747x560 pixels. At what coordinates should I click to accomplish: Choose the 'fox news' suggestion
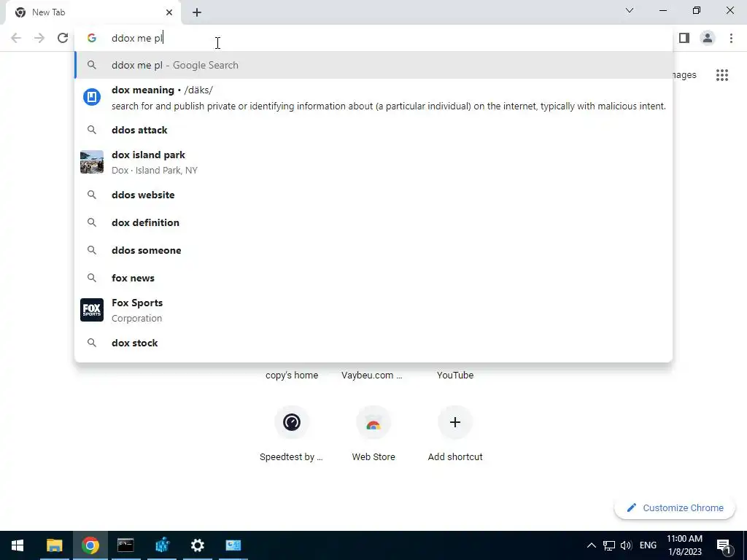[x=373, y=278]
